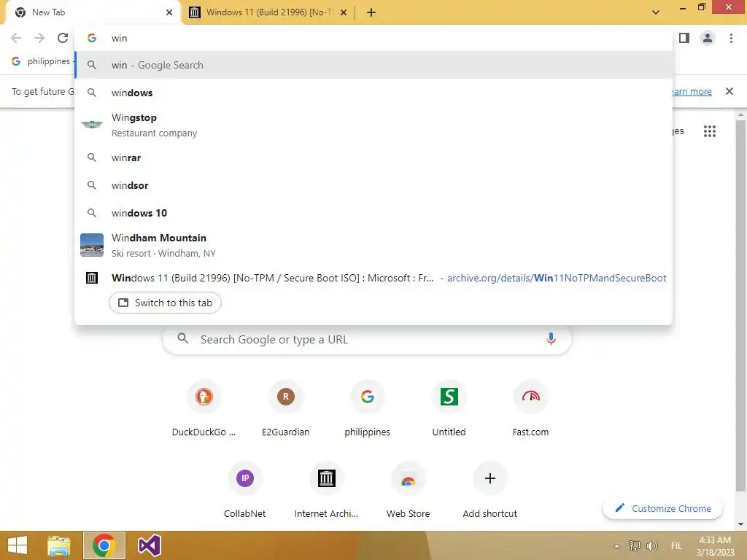Close the New Tab tab
This screenshot has width=747, height=560.
[169, 12]
